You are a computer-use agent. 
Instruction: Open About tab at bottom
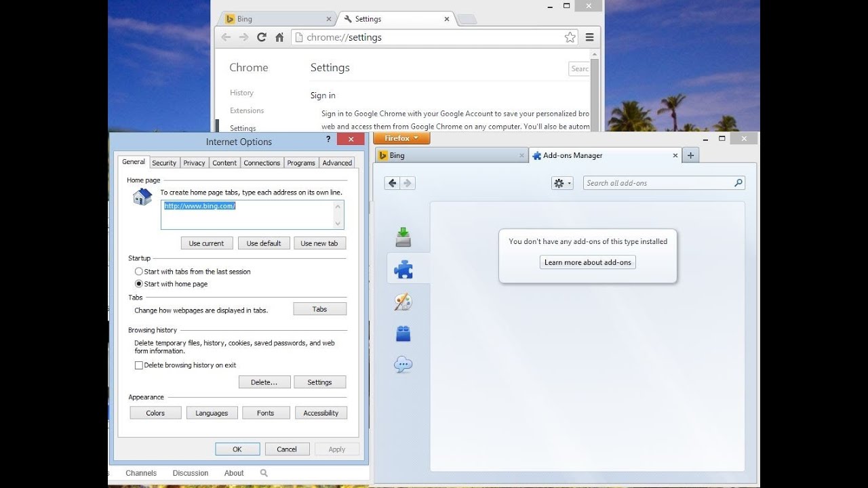pyautogui.click(x=234, y=473)
